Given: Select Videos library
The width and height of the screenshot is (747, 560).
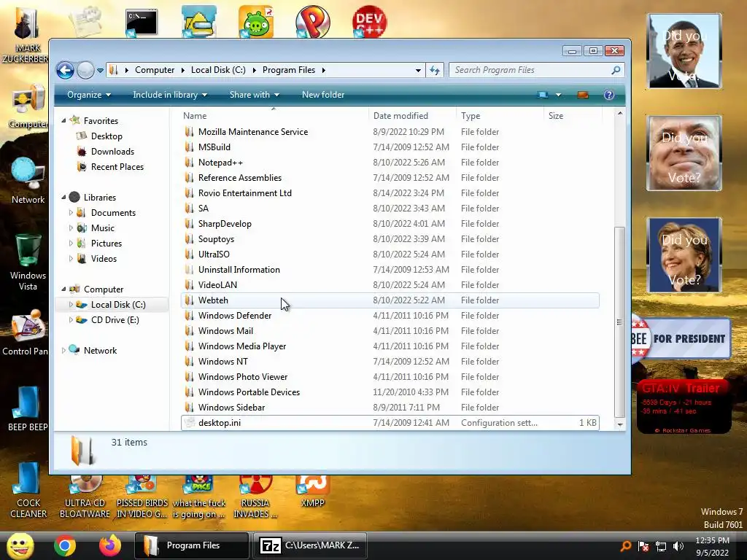Looking at the screenshot, I should tap(104, 259).
